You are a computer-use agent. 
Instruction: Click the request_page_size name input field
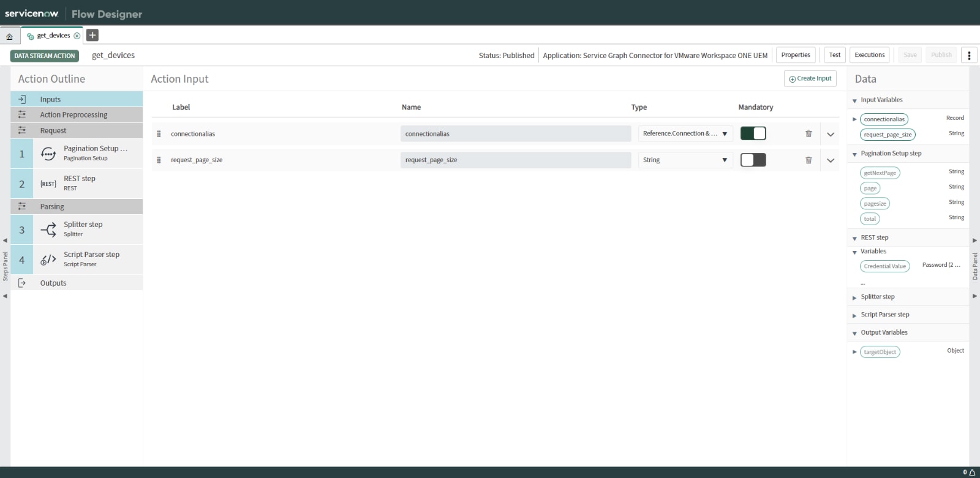point(516,160)
